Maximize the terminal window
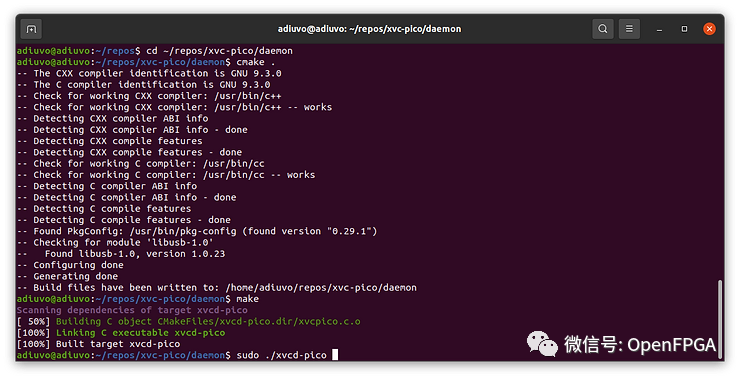Viewport: 740px width, 379px height. coord(684,29)
